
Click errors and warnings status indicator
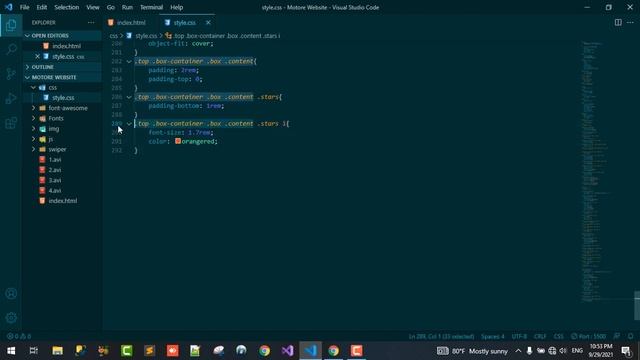pos(19,336)
